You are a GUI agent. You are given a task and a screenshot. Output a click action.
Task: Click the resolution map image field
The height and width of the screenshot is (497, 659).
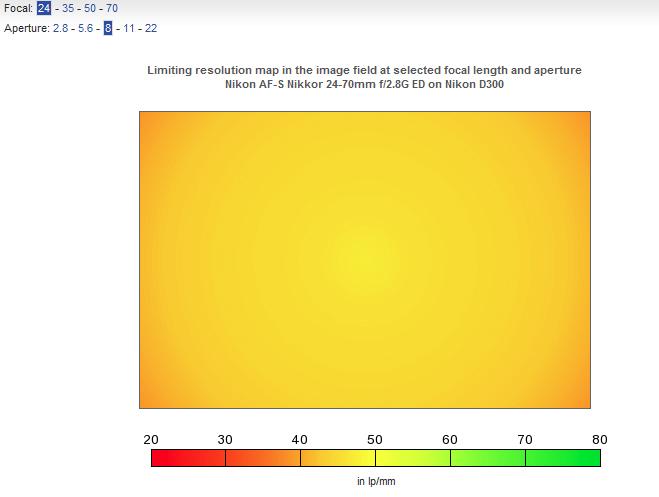(x=365, y=260)
